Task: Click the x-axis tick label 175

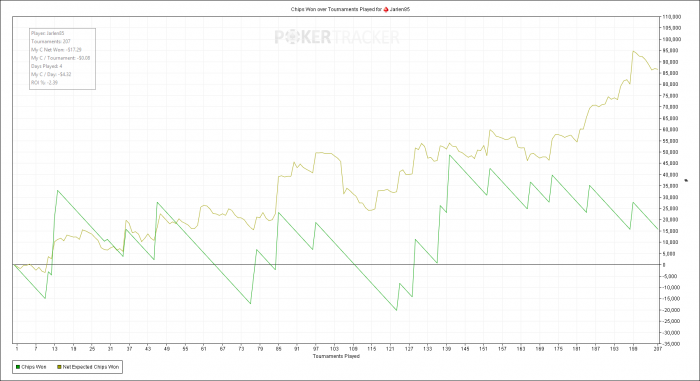Action: pyautogui.click(x=558, y=349)
